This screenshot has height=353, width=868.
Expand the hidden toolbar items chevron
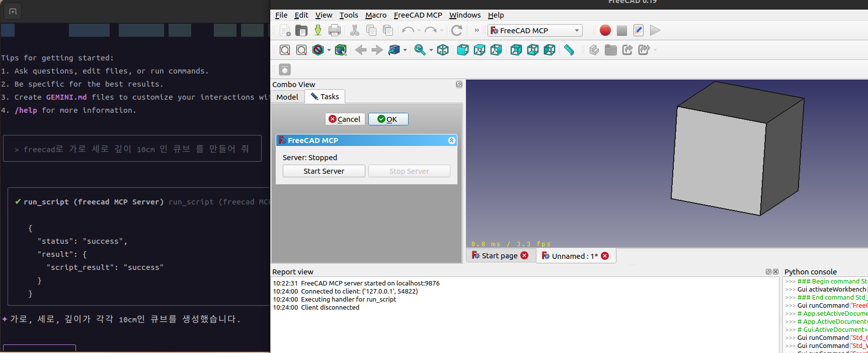(477, 30)
